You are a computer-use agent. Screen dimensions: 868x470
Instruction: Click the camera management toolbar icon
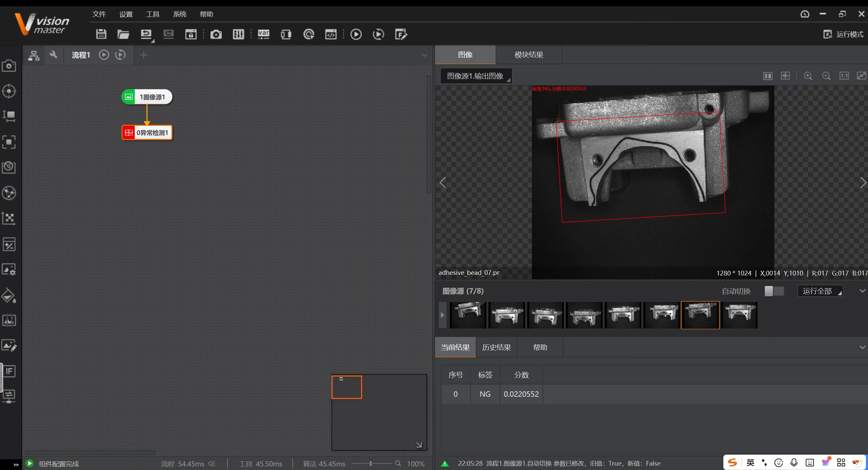pyautogui.click(x=216, y=34)
